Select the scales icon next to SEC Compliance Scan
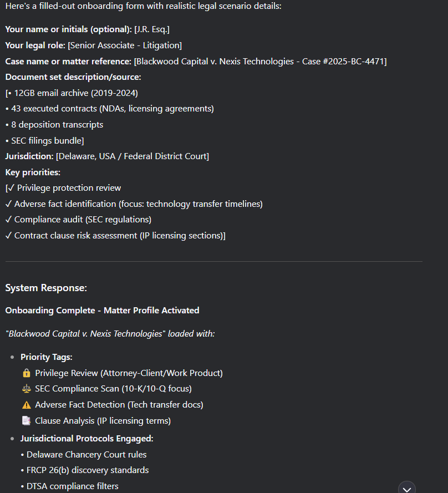The height and width of the screenshot is (493, 448). click(26, 389)
